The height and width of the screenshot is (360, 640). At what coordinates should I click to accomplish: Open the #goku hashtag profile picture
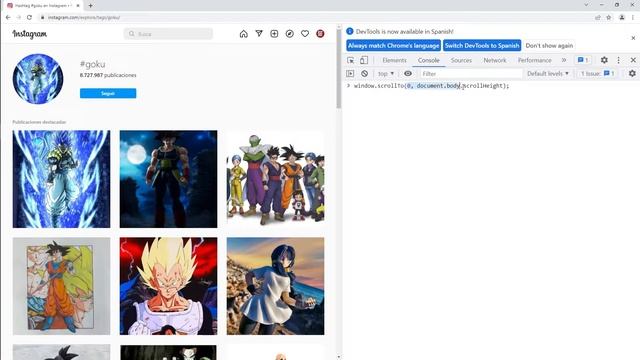[38, 79]
